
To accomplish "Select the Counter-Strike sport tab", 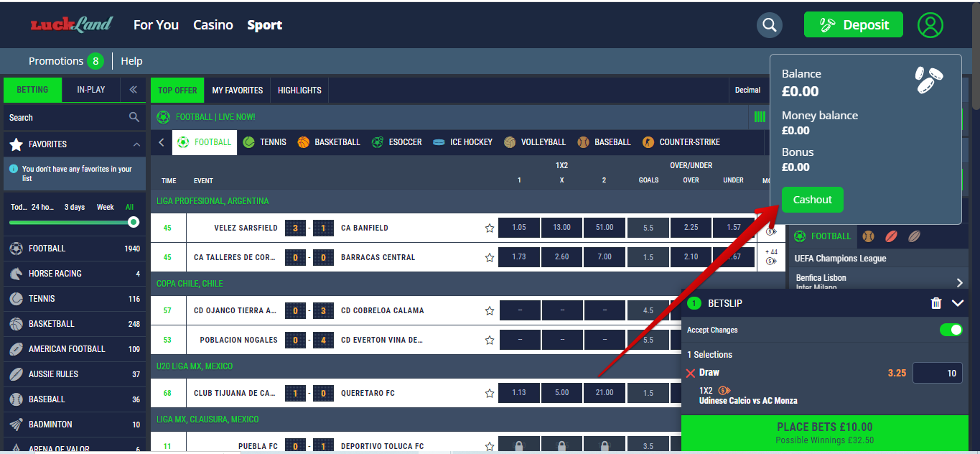I will 681,142.
